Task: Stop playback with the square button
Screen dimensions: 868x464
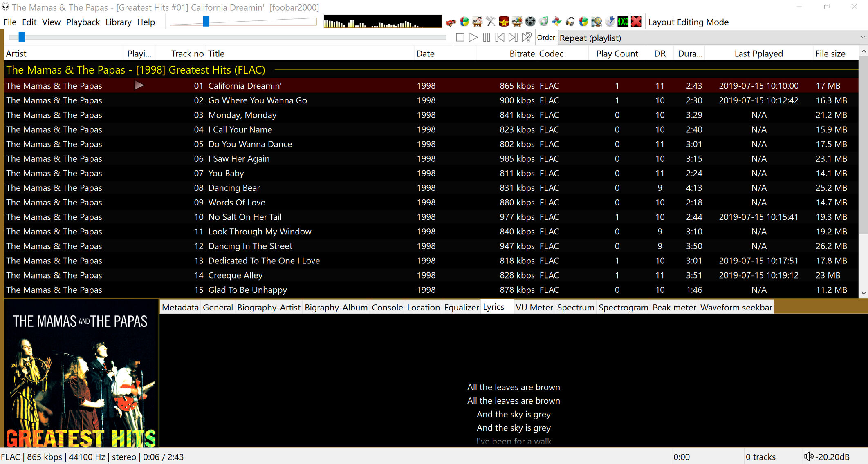Action: tap(460, 38)
